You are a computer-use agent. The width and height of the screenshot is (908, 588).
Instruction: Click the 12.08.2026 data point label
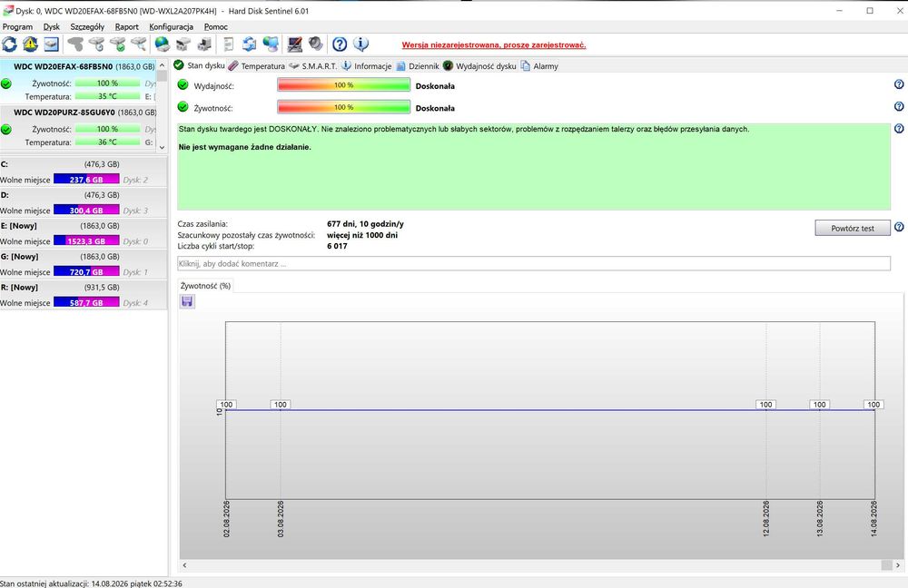765,405
